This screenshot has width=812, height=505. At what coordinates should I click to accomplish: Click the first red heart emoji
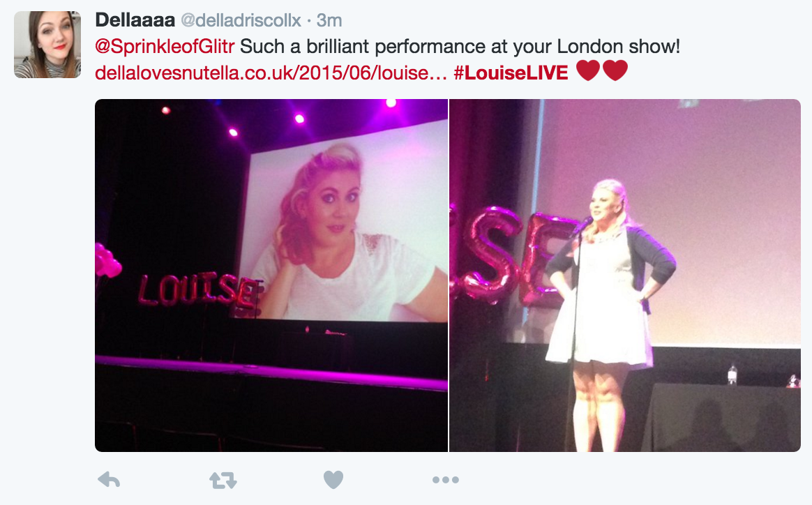tap(588, 70)
